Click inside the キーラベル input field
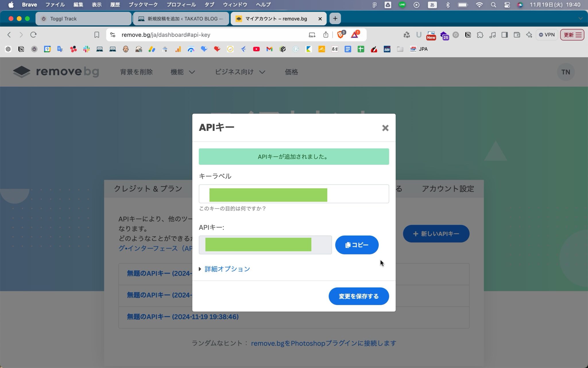The height and width of the screenshot is (368, 588). pyautogui.click(x=293, y=194)
